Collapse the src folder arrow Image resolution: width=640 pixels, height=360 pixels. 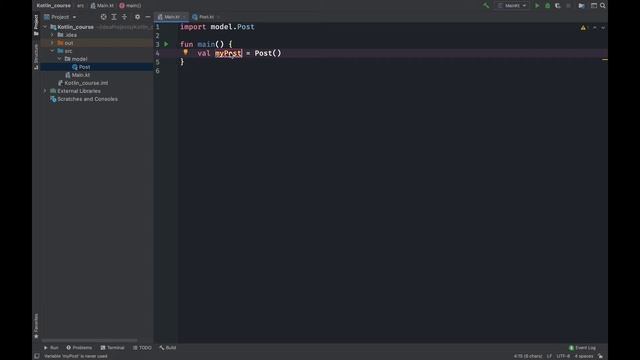click(x=52, y=51)
